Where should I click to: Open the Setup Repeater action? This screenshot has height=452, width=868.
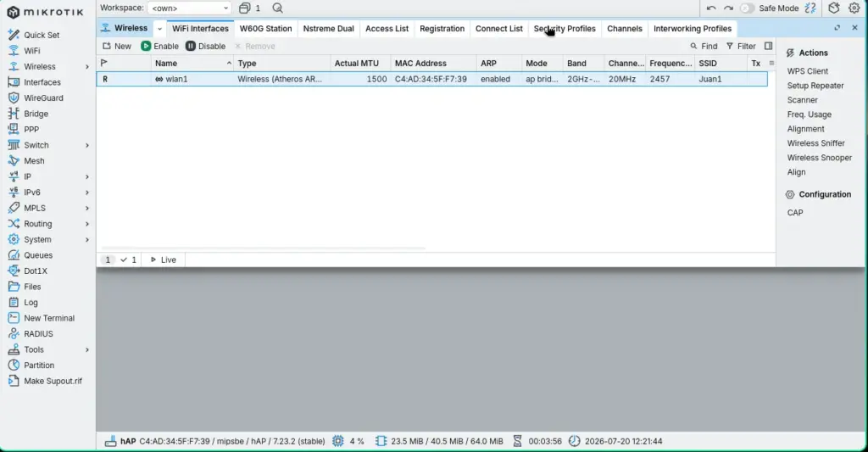click(x=815, y=86)
